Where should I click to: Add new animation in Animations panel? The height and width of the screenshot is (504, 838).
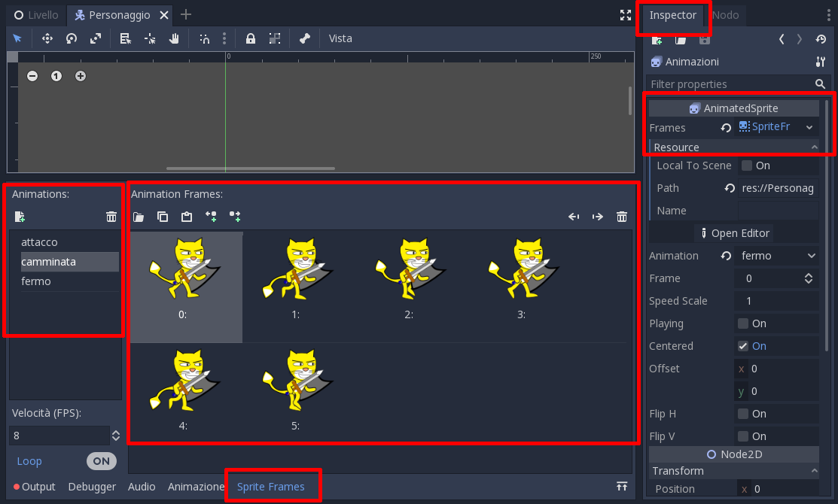tap(20, 216)
